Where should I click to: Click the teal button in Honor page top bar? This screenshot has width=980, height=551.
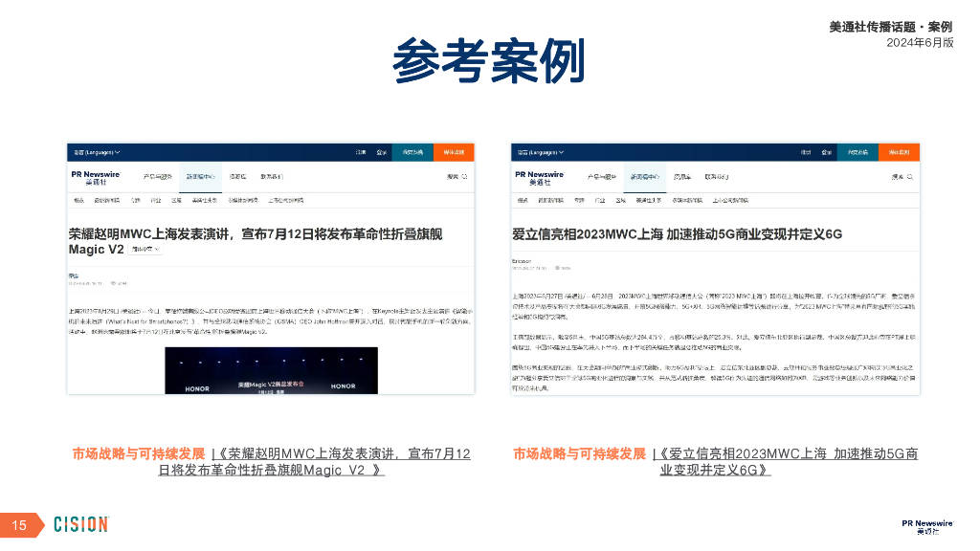coord(412,152)
